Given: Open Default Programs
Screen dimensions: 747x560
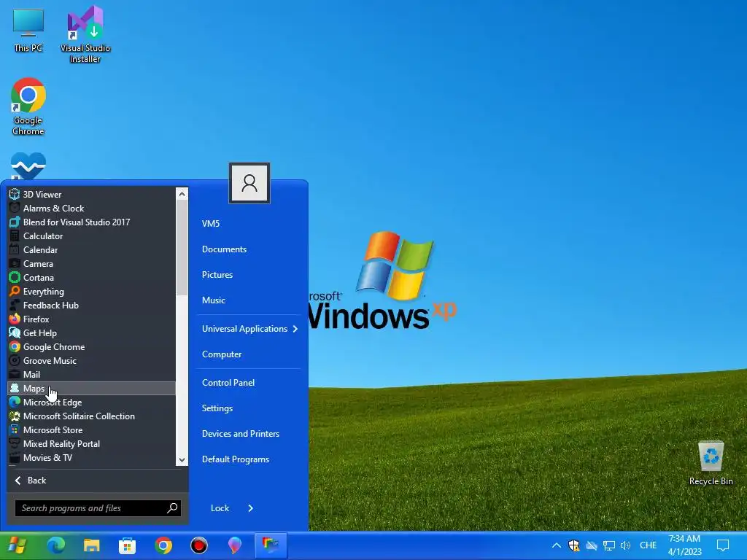Looking at the screenshot, I should click(x=236, y=459).
